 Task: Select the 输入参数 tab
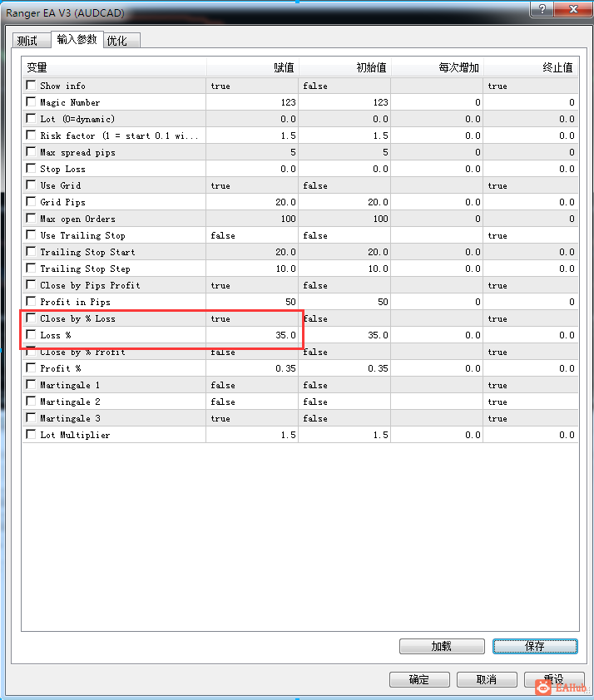tap(77, 39)
